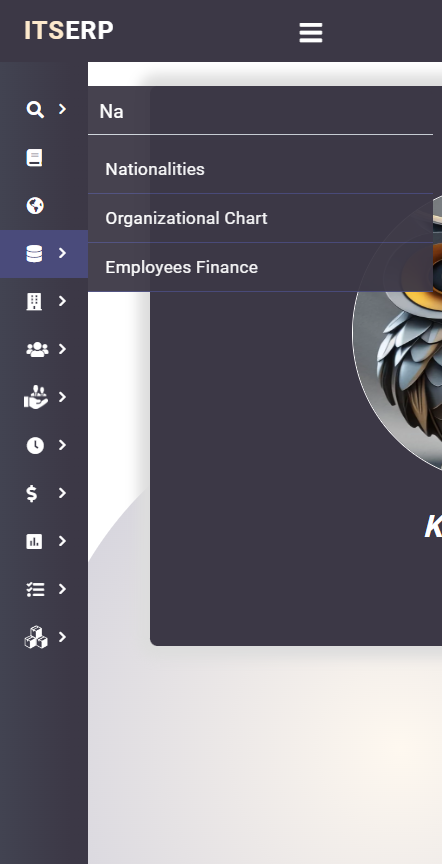This screenshot has height=864, width=442.
Task: Select Employees Finance from search results
Action: 260,267
